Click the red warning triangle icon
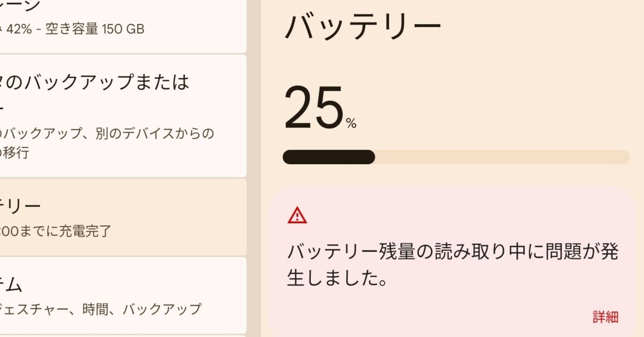644x337 pixels. (297, 216)
